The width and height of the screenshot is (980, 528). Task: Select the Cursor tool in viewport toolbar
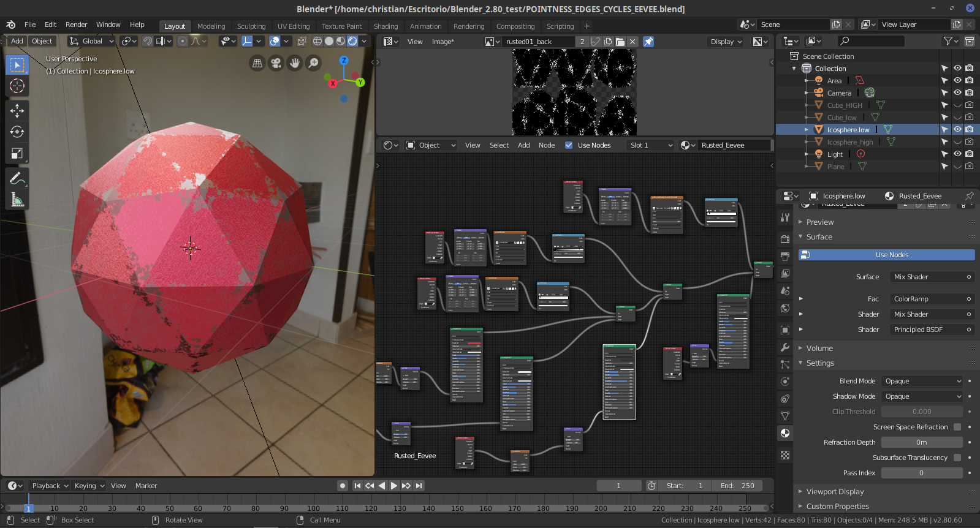17,86
